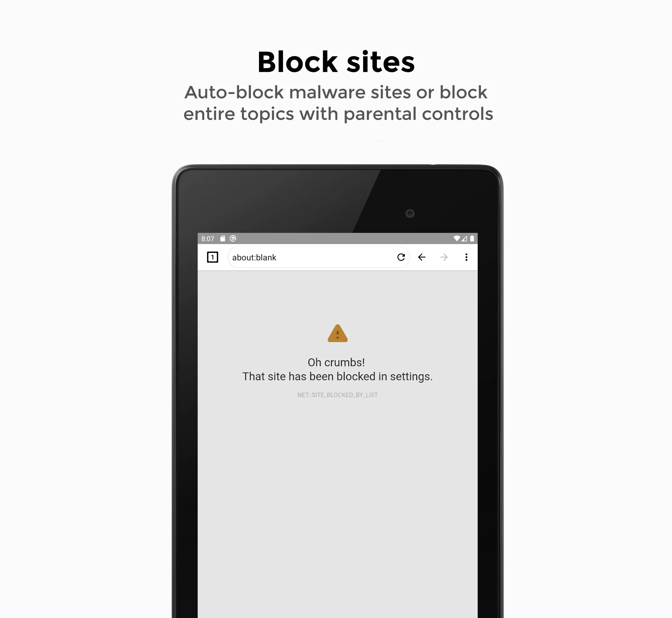Open the browser overflow menu icon

tap(466, 257)
